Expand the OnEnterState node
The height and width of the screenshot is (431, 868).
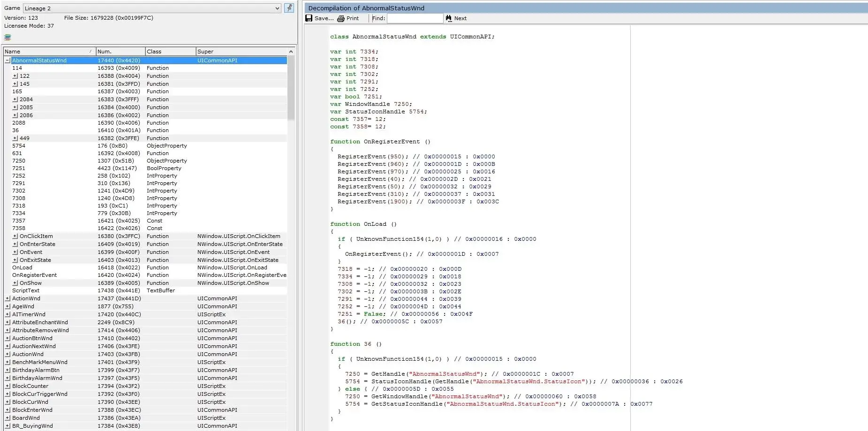coord(15,244)
